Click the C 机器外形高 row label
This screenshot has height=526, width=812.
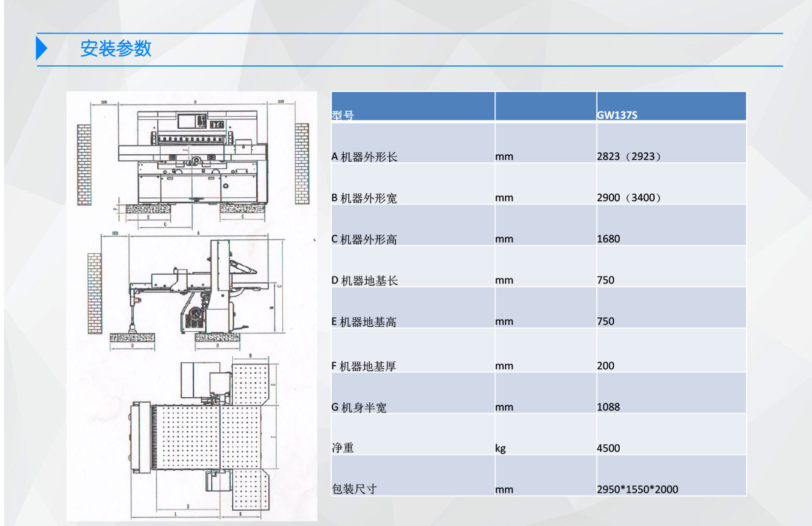click(x=365, y=239)
